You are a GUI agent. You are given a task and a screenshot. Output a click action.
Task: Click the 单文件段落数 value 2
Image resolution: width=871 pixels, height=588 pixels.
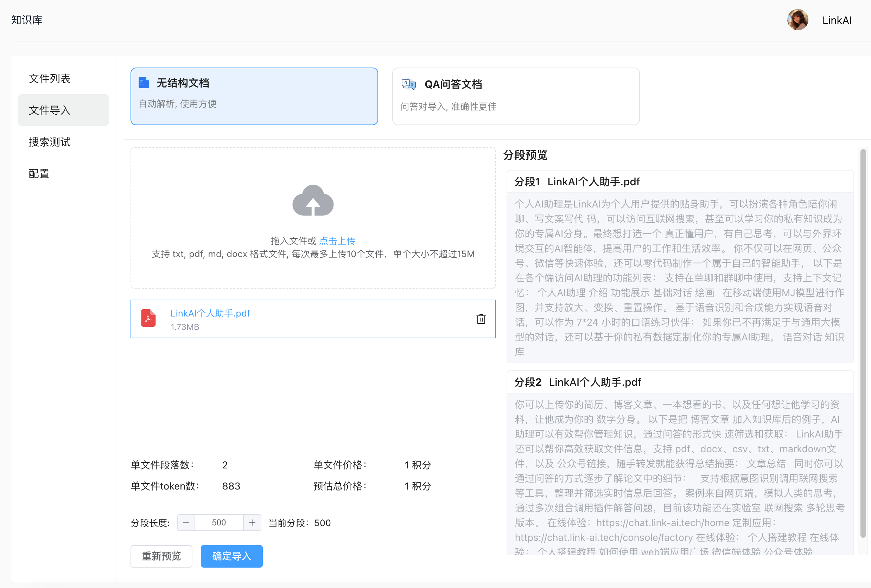pyautogui.click(x=225, y=465)
